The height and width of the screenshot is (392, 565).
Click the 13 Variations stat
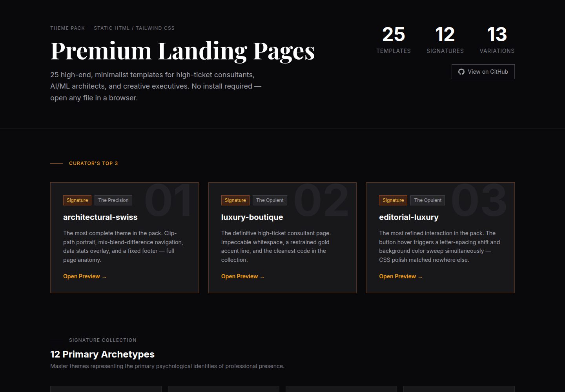(497, 40)
